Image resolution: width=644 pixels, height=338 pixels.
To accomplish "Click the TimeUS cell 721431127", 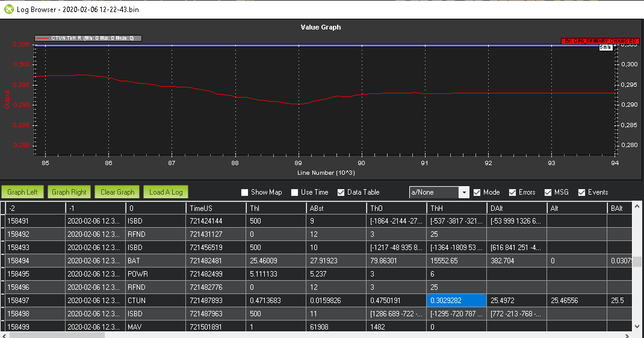I will pos(217,234).
